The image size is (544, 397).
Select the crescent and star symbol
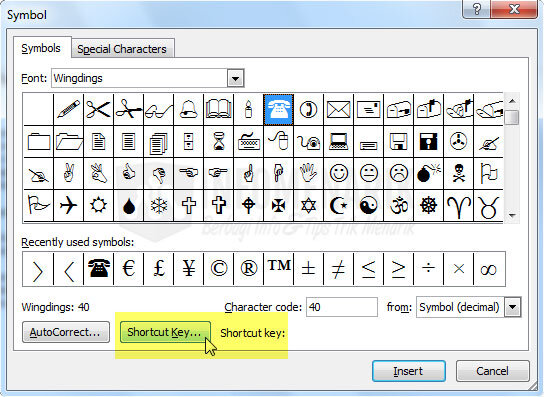tap(338, 205)
